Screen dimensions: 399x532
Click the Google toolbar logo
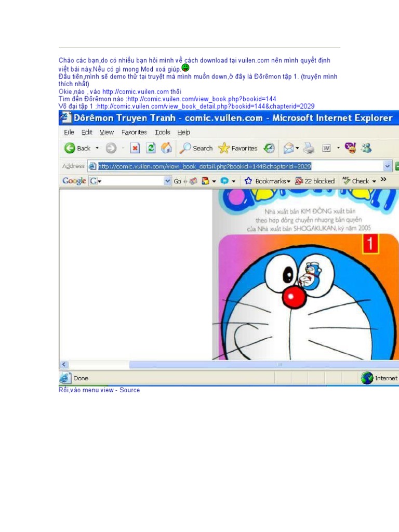pyautogui.click(x=74, y=181)
